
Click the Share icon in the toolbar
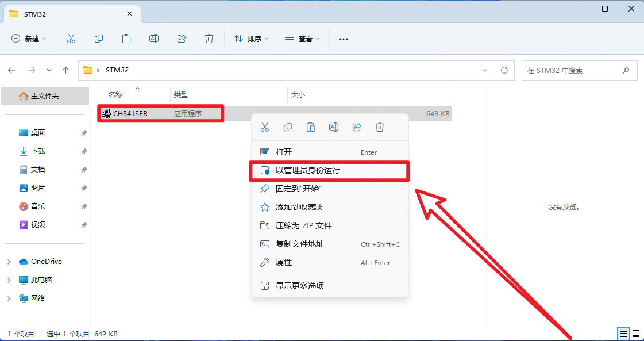point(182,39)
